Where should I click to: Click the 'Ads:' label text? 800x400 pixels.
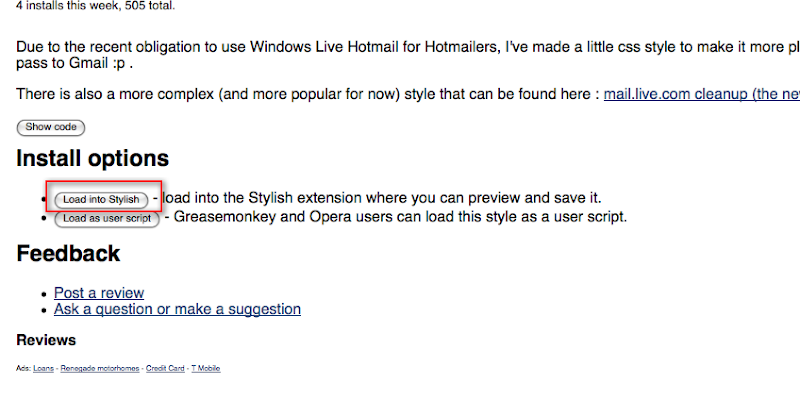pos(23,368)
